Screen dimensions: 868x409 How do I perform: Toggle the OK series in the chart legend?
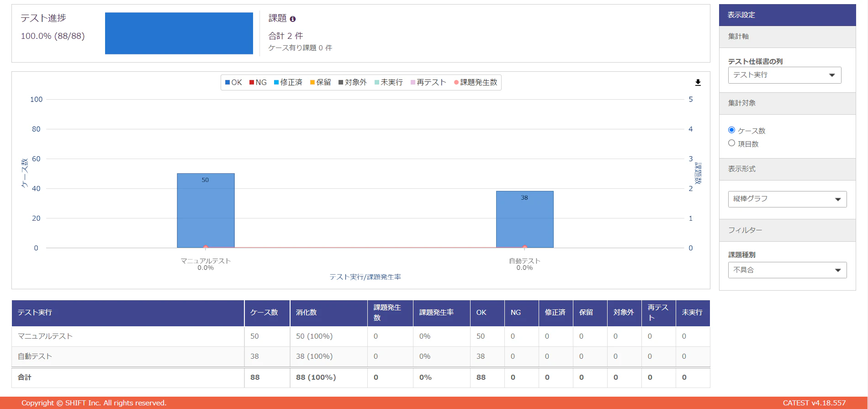tap(233, 82)
